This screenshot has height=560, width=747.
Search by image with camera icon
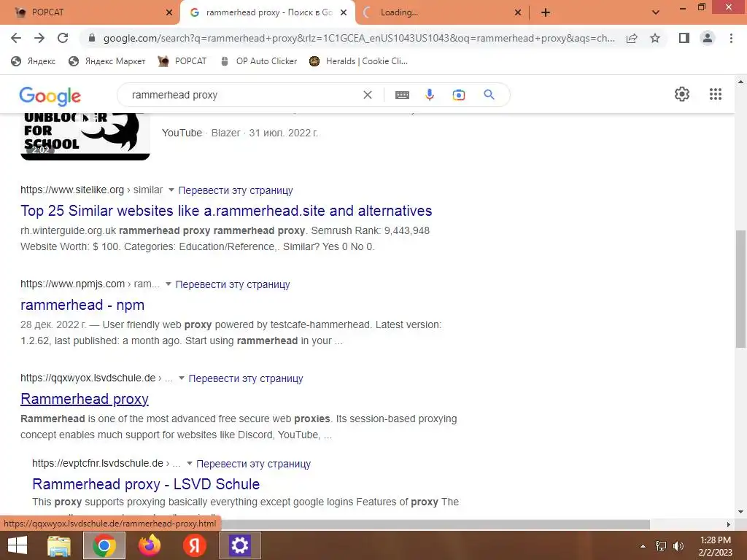(458, 95)
